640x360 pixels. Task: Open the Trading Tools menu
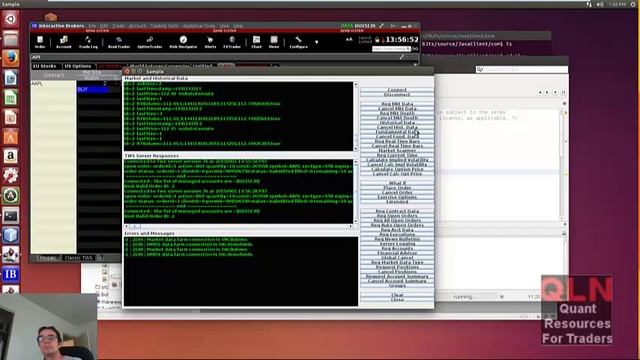tap(164, 26)
